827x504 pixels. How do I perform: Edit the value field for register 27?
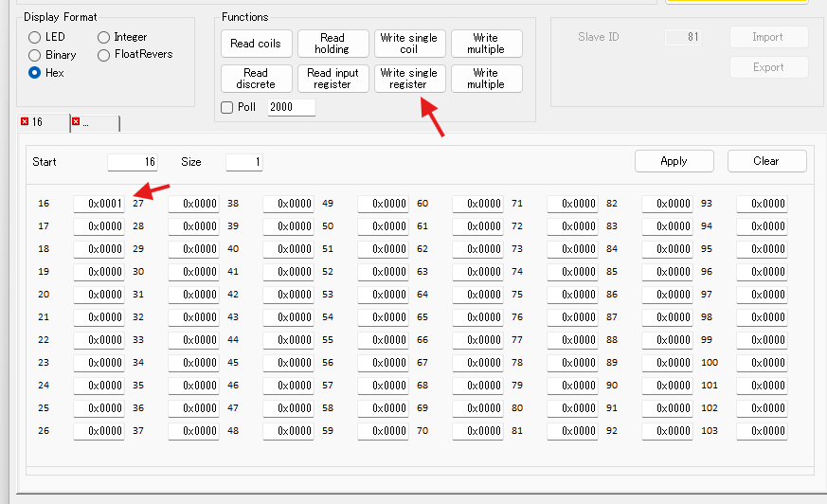point(193,204)
